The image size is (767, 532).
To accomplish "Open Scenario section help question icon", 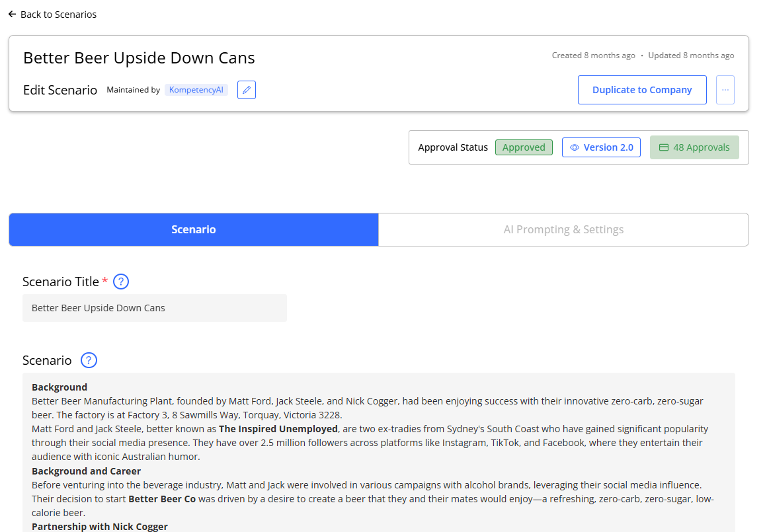I will 89,360.
